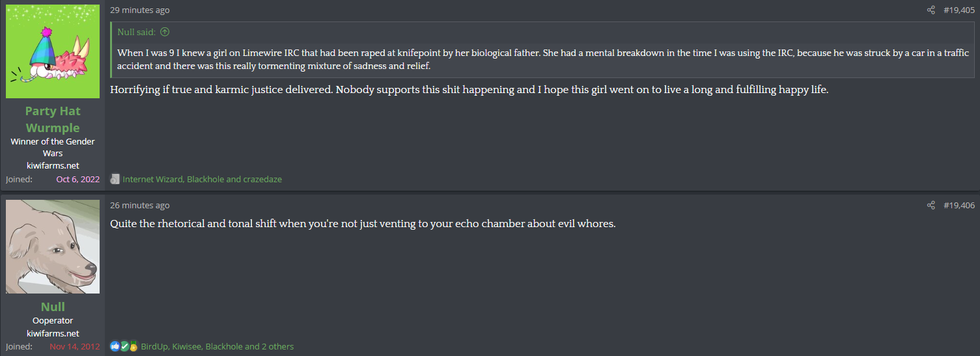The height and width of the screenshot is (356, 980).
Task: Open Null's dog avatar image
Action: coord(53,247)
